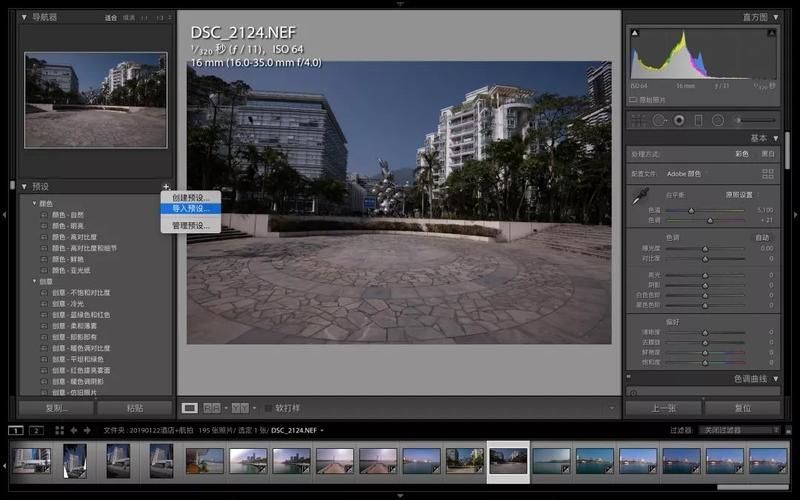This screenshot has height=500, width=800.
Task: Collapse the 直方图 panel
Action: click(x=776, y=17)
